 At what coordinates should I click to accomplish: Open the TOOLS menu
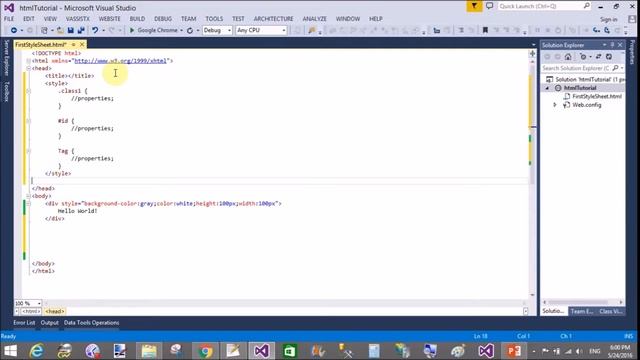(x=214, y=19)
